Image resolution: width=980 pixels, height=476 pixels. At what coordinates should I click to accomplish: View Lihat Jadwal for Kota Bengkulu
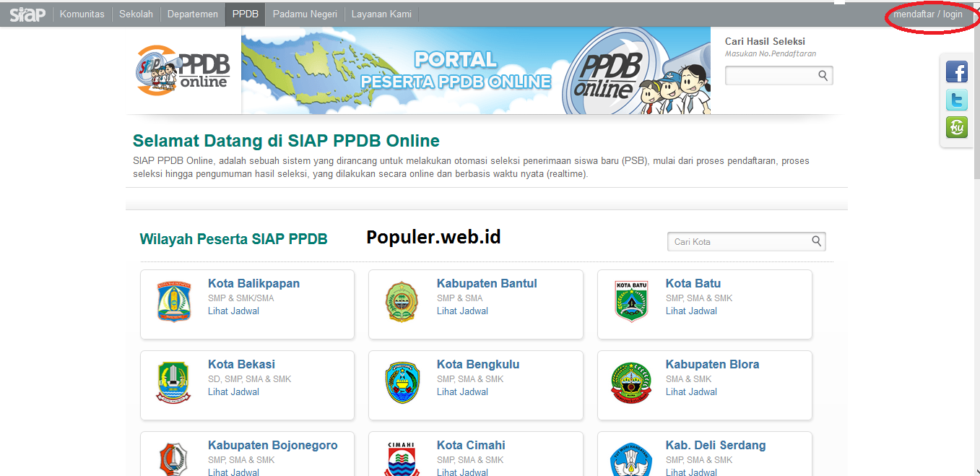click(x=462, y=392)
